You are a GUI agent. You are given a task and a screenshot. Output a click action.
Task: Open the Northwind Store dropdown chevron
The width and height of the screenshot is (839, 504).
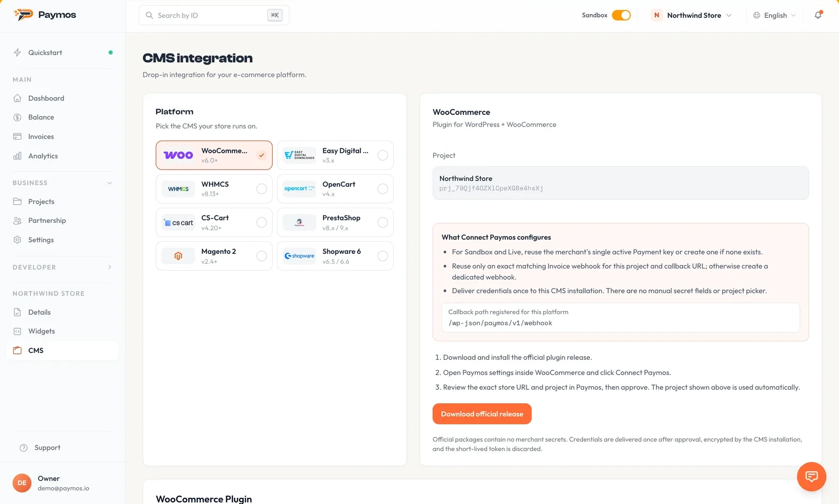coord(729,15)
